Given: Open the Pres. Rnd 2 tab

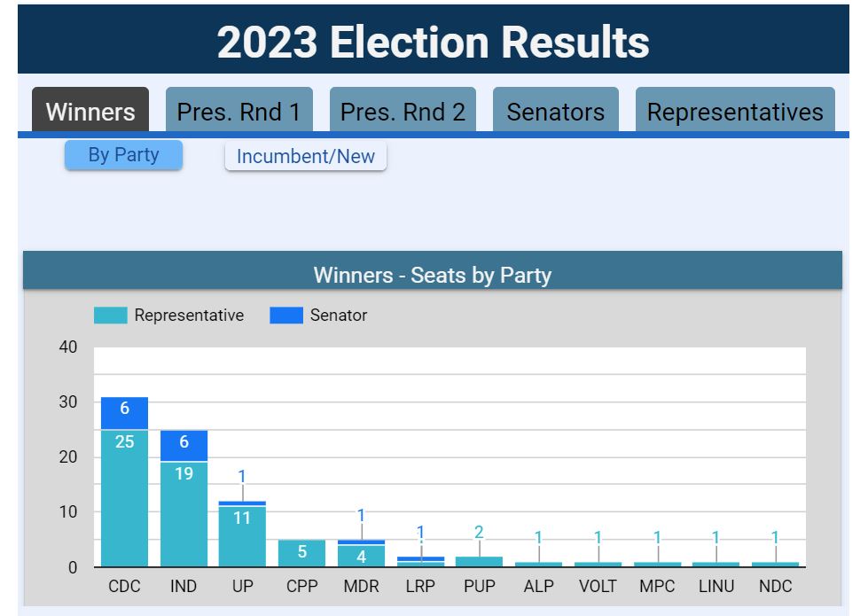Looking at the screenshot, I should point(403,111).
